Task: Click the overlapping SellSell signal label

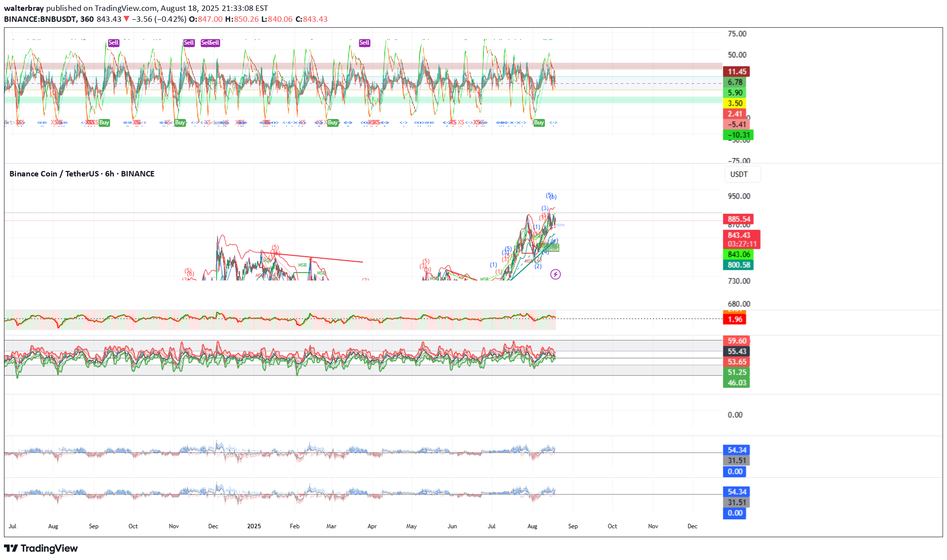Action: [x=210, y=43]
